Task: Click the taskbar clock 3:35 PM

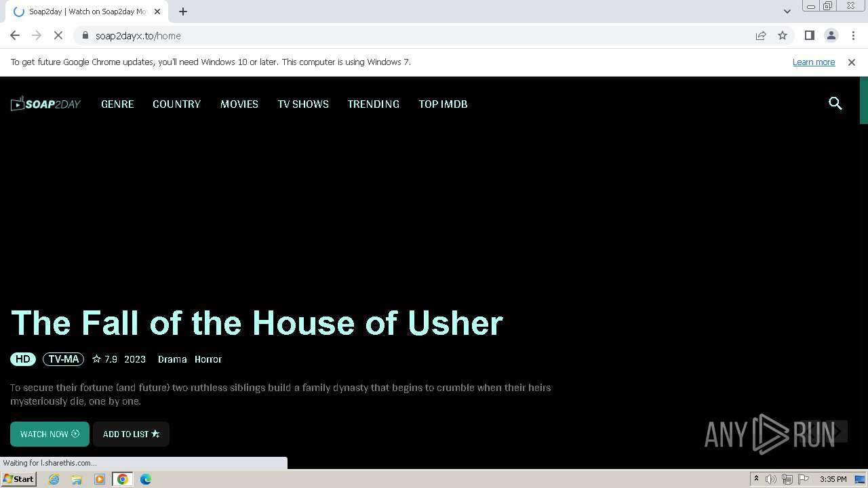Action: pos(833,479)
